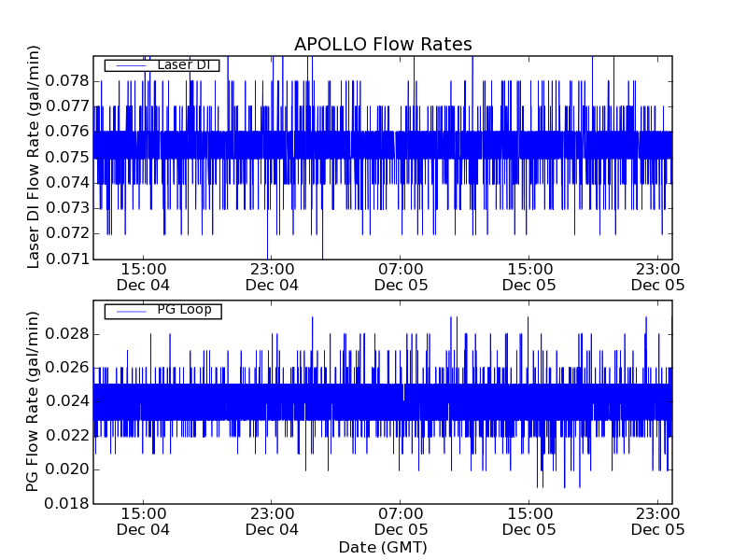Click the 0.020 tick on PG Flow axis

pos(67,469)
